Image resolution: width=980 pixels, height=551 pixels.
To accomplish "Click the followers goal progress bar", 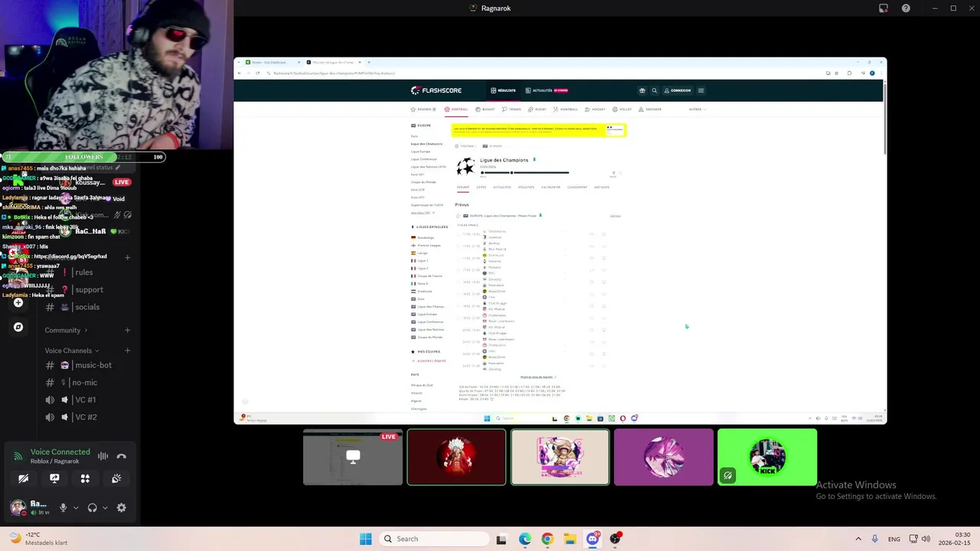I will (84, 157).
